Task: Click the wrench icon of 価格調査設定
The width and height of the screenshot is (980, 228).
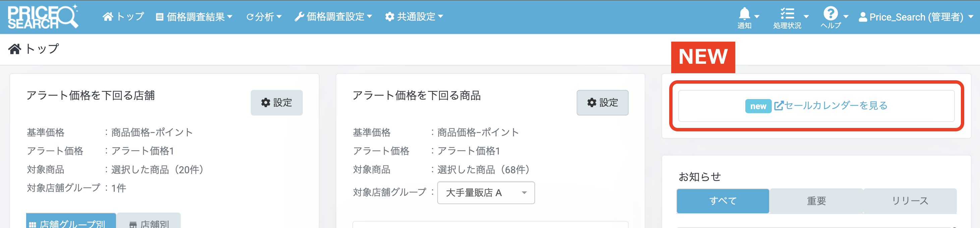Action: click(300, 16)
